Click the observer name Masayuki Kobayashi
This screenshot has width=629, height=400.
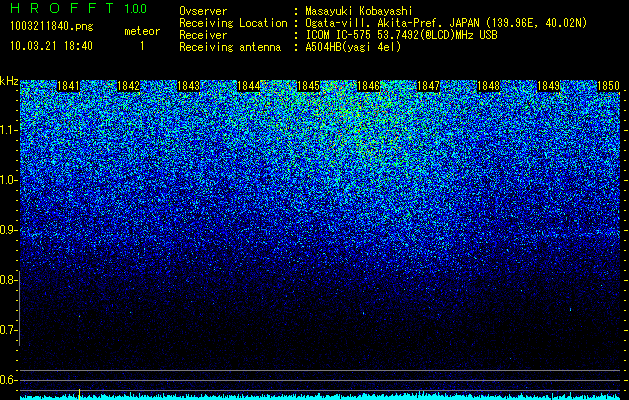click(359, 11)
